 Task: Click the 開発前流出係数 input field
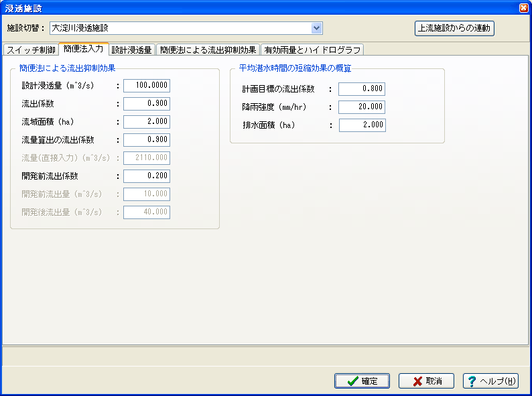147,176
